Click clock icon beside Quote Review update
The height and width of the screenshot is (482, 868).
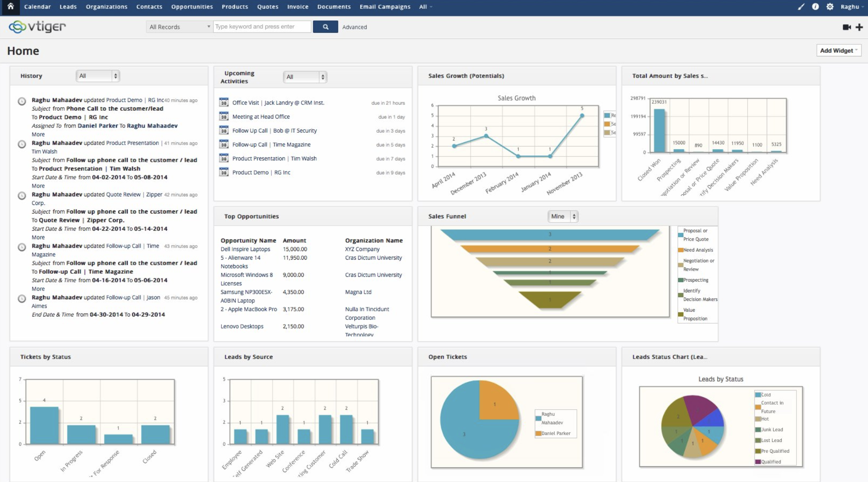coord(22,195)
